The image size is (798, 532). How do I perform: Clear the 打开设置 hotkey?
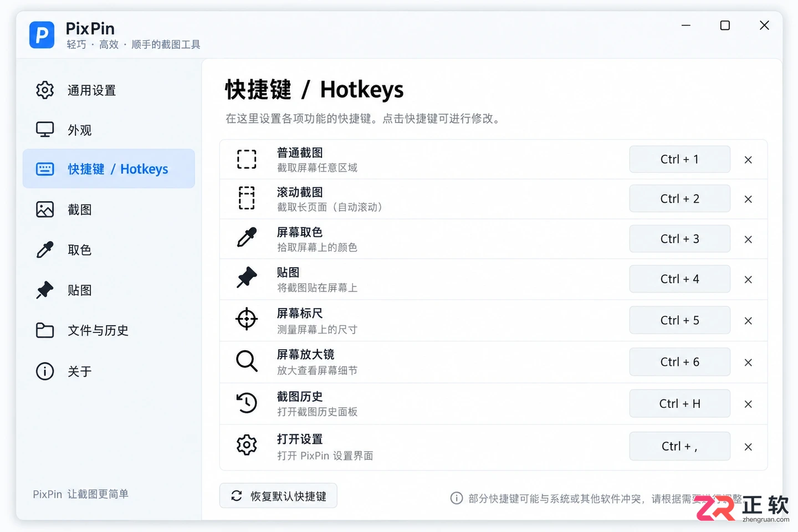click(748, 447)
